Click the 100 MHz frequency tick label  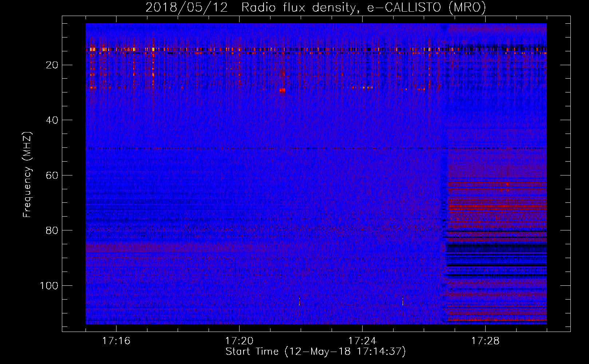point(49,286)
